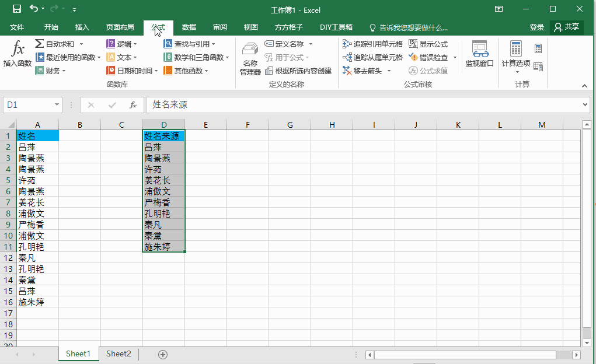Expand the formula bar with arrow
The height and width of the screenshot is (364, 596).
click(x=585, y=104)
